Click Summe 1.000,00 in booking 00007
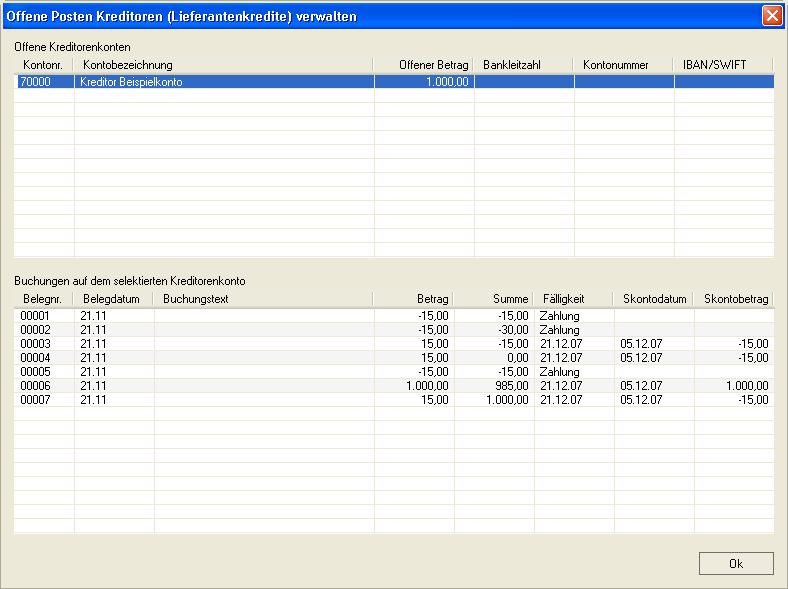The height and width of the screenshot is (589, 788). (x=508, y=400)
